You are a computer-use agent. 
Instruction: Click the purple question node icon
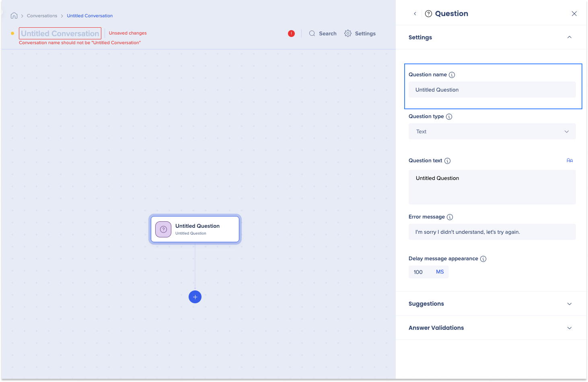pos(163,229)
